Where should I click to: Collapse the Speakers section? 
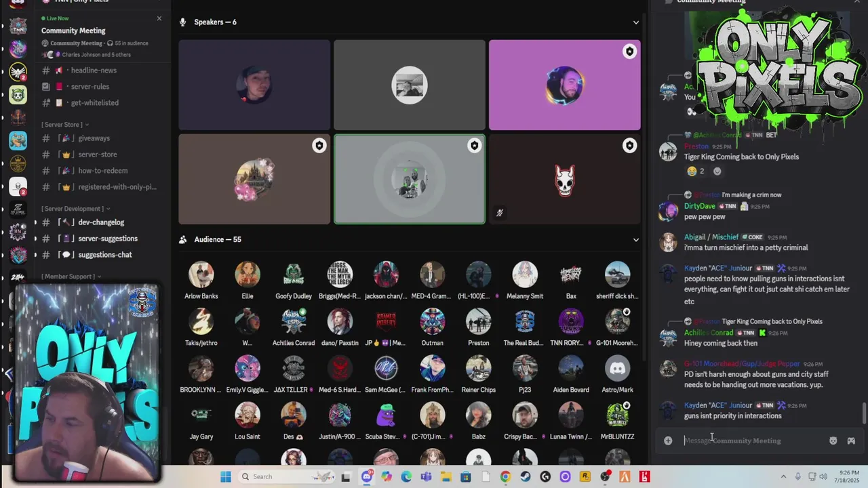click(635, 22)
